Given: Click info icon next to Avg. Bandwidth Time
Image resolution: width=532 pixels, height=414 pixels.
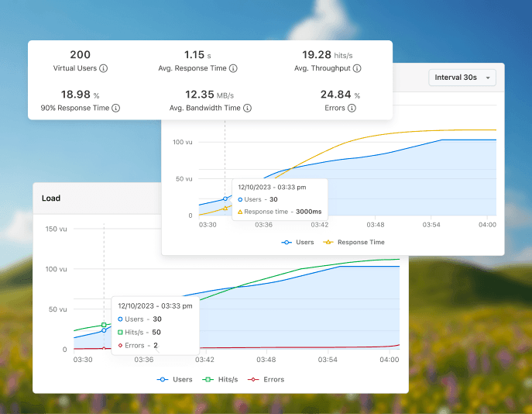Looking at the screenshot, I should (247, 108).
